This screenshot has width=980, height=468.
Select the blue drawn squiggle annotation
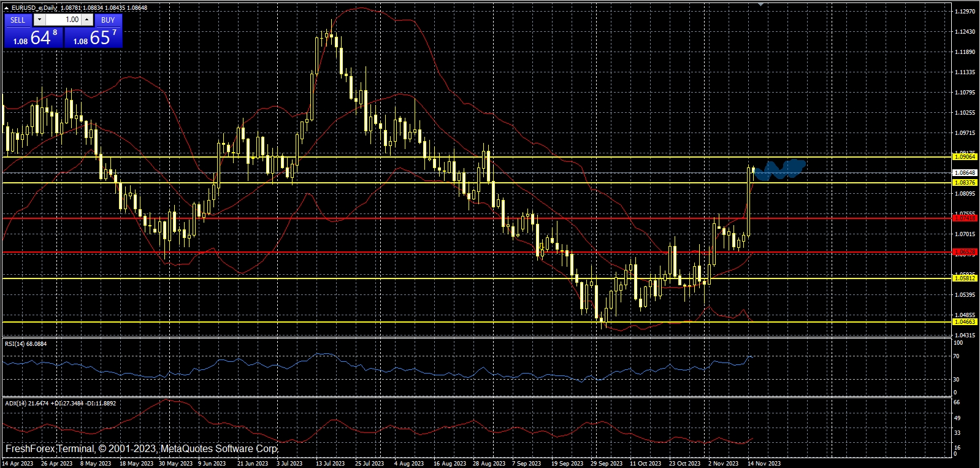[779, 170]
